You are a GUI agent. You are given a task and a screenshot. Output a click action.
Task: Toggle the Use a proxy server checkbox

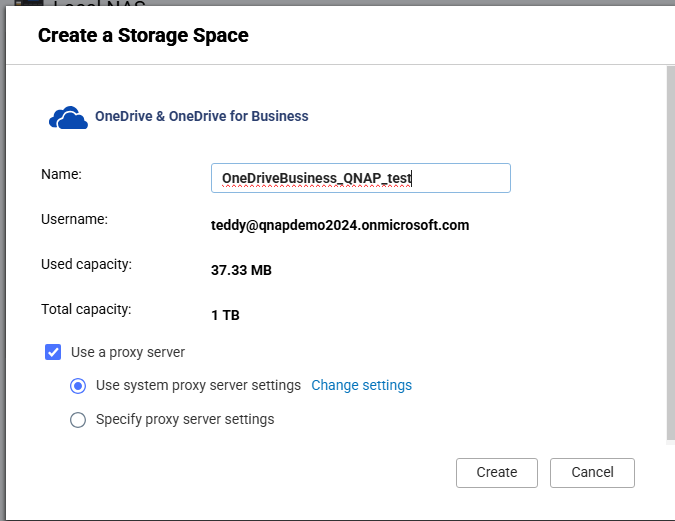tap(53, 352)
